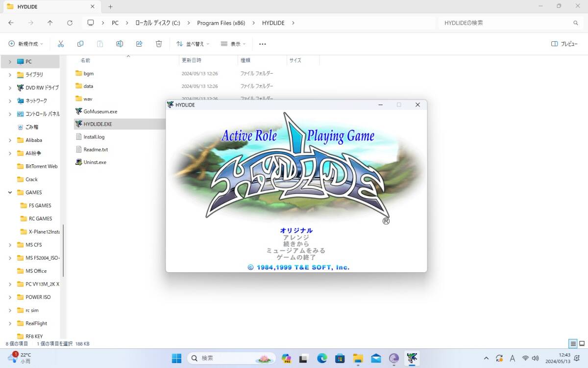588x368 pixels.
Task: Select ゲームの終了 in the game menu
Action: 296,257
